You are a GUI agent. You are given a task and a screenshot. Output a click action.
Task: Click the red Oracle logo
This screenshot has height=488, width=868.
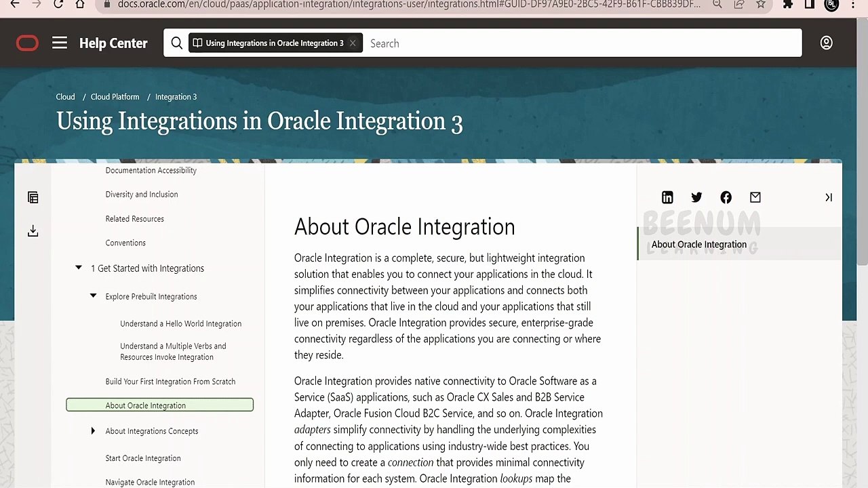click(28, 43)
